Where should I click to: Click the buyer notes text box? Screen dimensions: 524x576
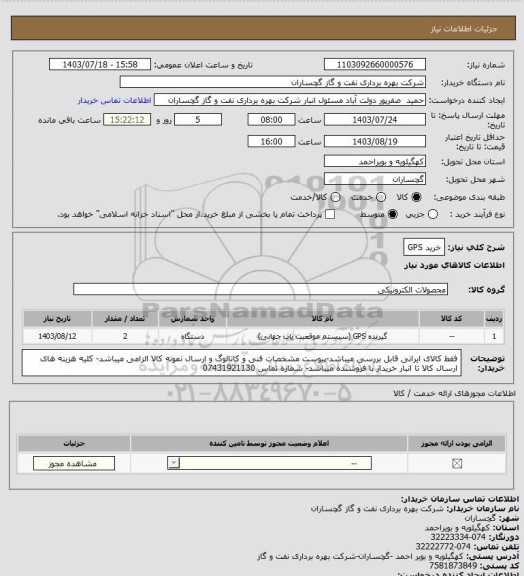pos(242,363)
